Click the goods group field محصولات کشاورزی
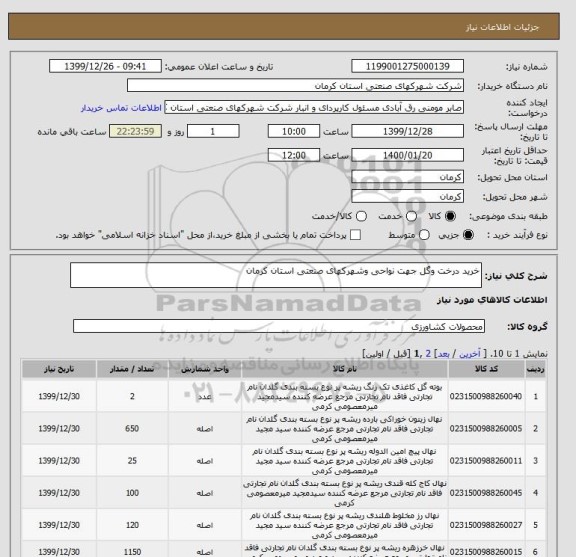The height and width of the screenshot is (557, 576). click(279, 326)
